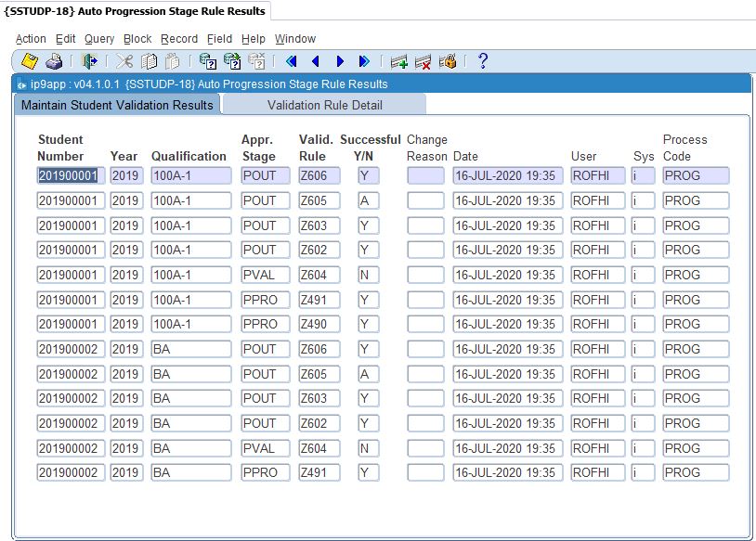Click the Print icon
The image size is (756, 541).
(54, 62)
